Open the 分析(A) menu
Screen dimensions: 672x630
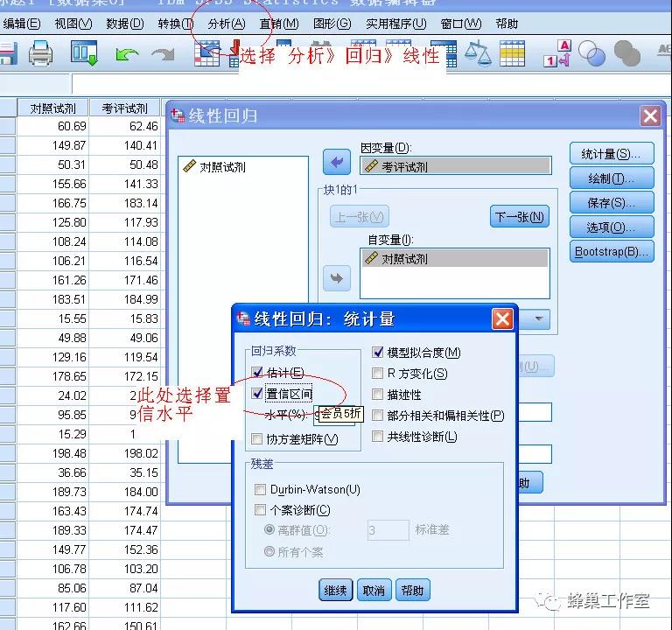[226, 24]
